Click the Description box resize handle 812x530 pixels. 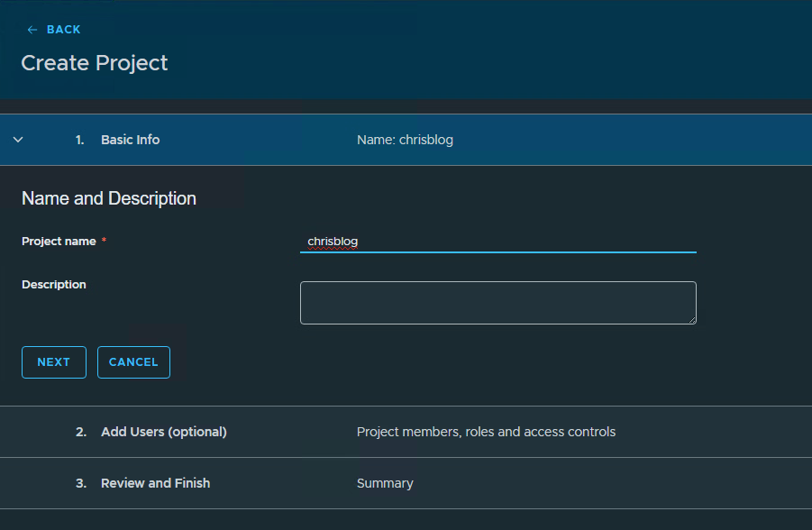tap(692, 320)
